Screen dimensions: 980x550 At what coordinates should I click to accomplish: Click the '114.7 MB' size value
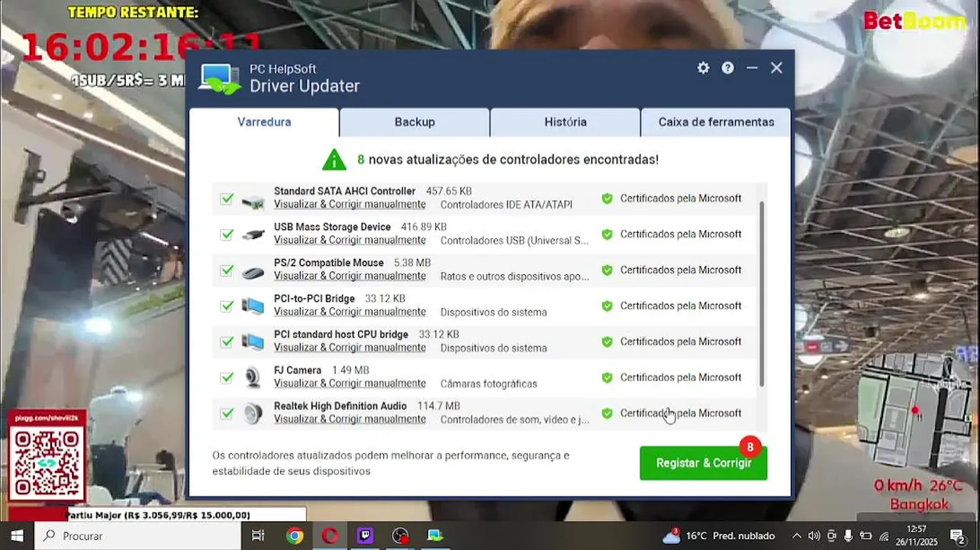(439, 406)
